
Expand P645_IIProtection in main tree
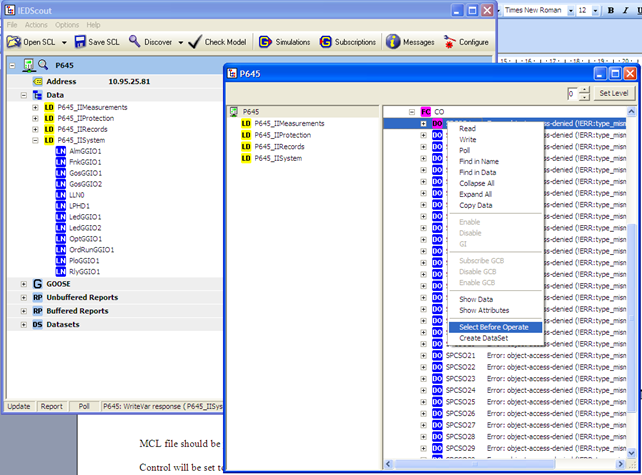pos(35,119)
